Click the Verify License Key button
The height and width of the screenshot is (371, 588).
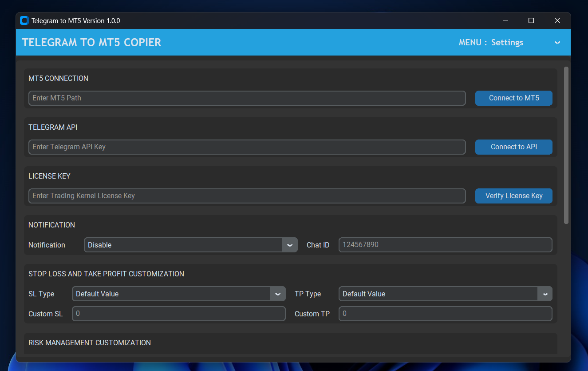(514, 196)
